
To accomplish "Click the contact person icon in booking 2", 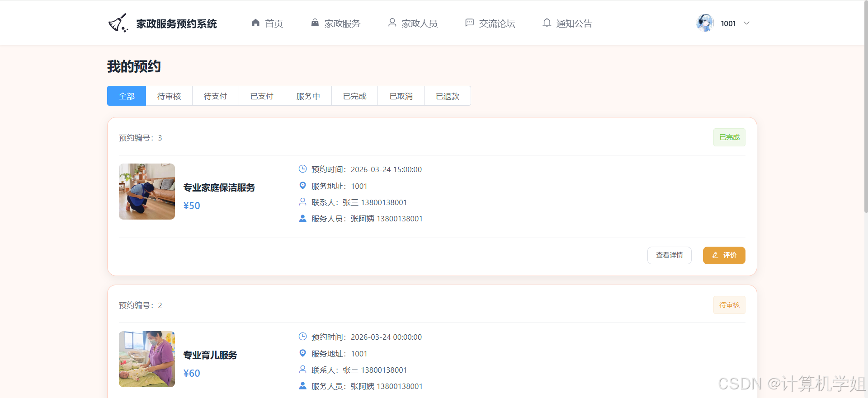I will click(302, 370).
